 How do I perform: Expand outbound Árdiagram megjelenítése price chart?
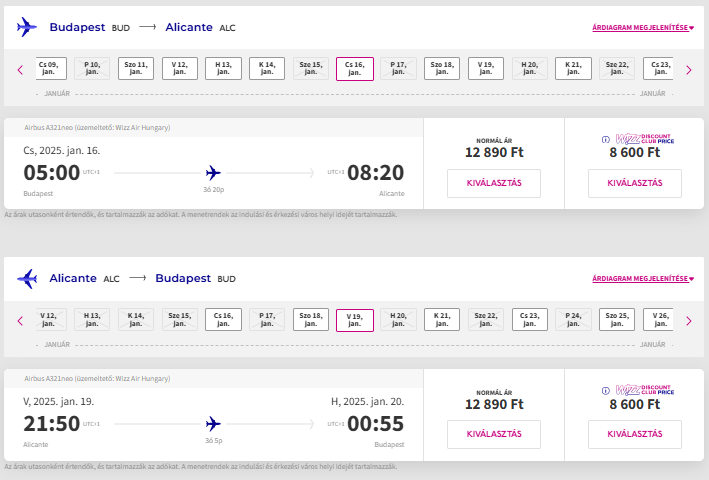coord(643,27)
